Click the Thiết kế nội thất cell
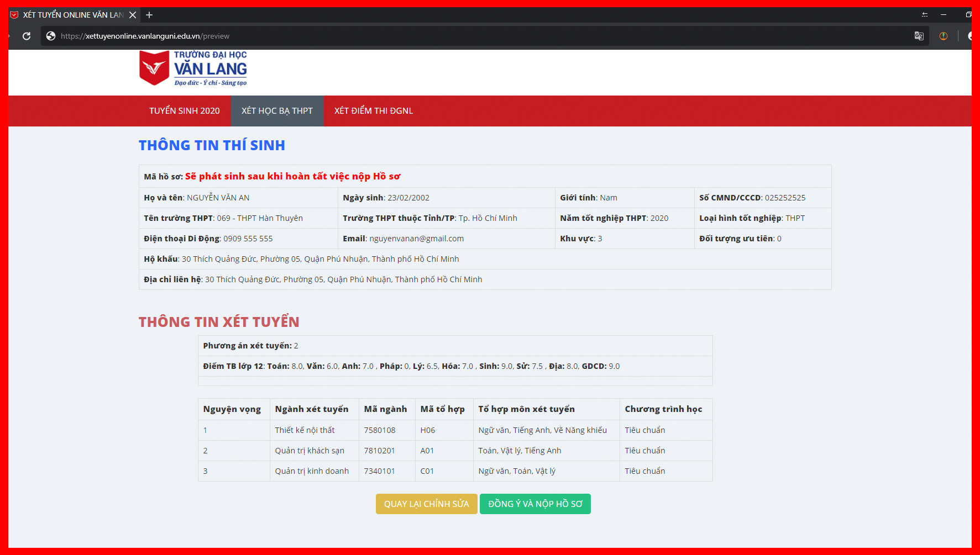Screen dimensions: 980x555 (x=314, y=430)
